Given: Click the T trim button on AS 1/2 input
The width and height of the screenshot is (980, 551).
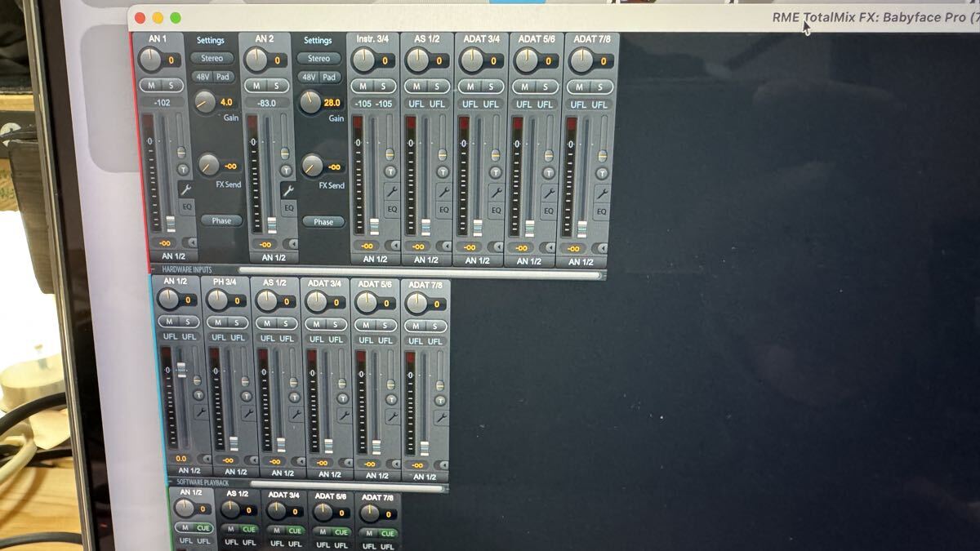Looking at the screenshot, I should click(x=443, y=172).
